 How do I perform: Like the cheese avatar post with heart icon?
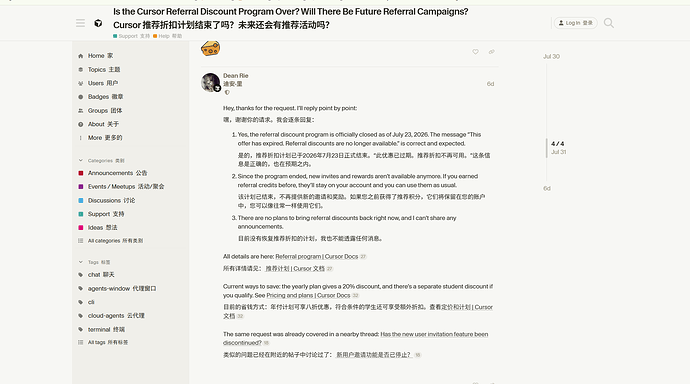point(475,52)
